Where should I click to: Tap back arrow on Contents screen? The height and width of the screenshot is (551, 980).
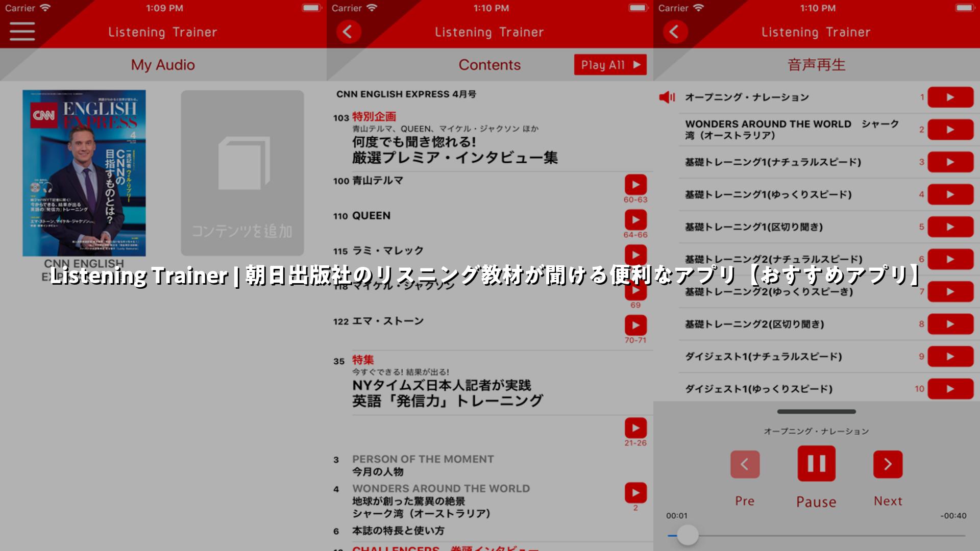point(349,32)
